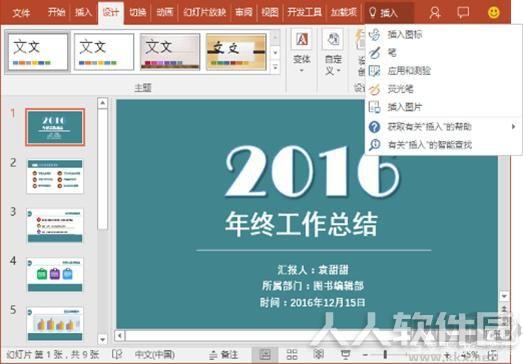Viewport: 523px width, 364px height.
Task: Open the comments speech bubble icon
Action: [463, 13]
